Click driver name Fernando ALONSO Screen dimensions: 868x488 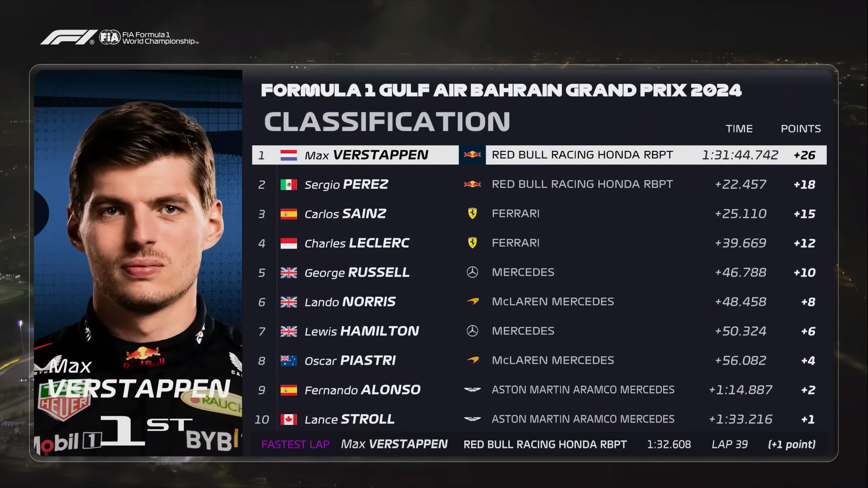362,390
